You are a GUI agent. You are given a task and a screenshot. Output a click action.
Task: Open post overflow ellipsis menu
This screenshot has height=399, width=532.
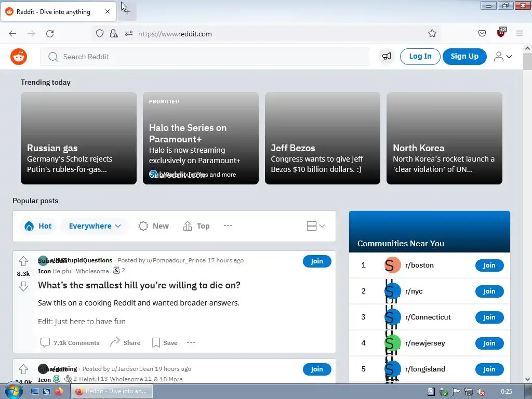[x=191, y=342]
